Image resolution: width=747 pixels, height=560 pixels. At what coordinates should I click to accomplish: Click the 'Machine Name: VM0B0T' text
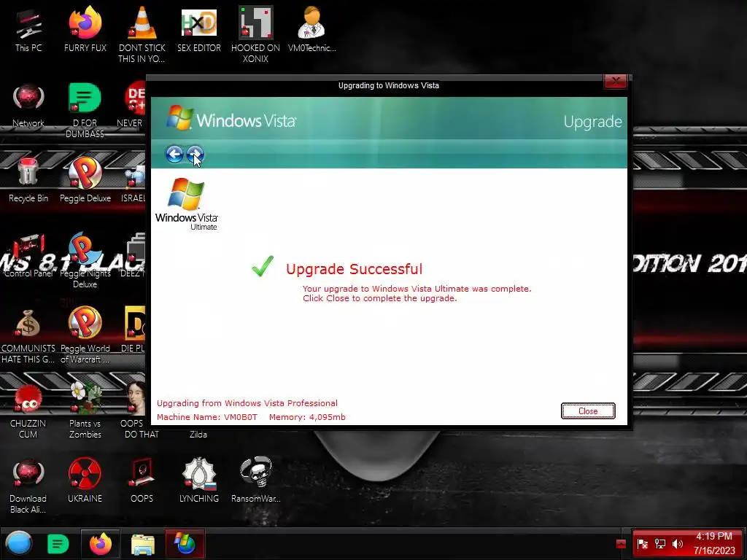pos(206,417)
